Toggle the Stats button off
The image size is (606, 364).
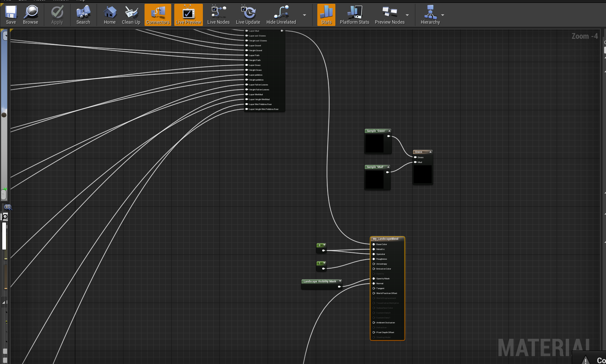coord(326,15)
